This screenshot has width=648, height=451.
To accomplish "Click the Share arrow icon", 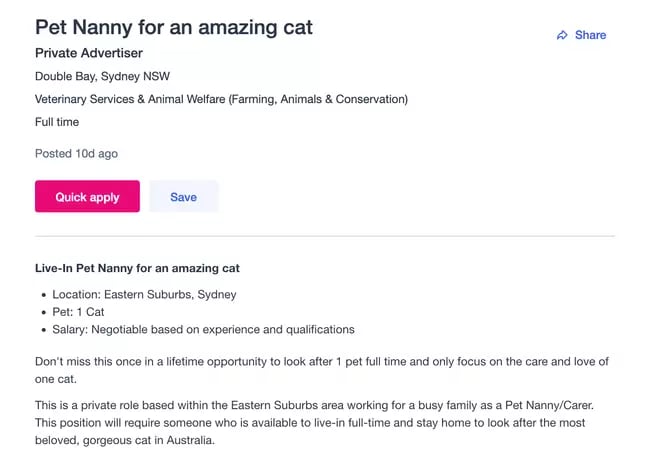I will [562, 35].
